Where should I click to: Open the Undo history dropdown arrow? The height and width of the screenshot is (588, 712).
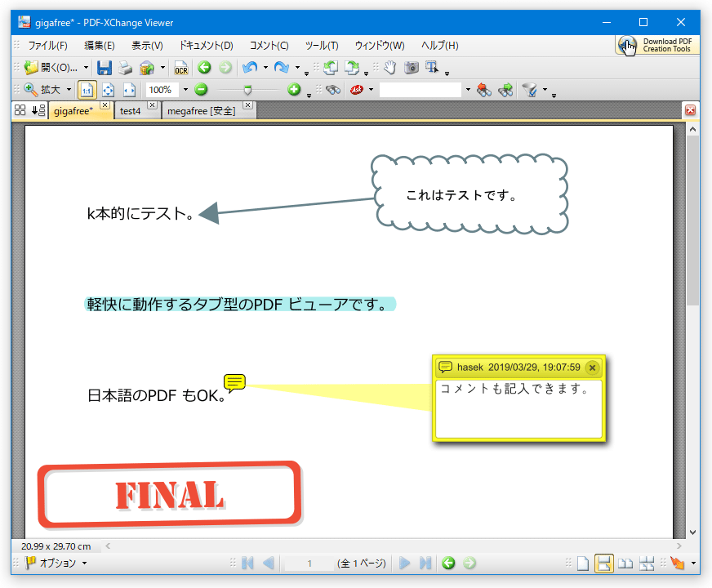pos(265,67)
